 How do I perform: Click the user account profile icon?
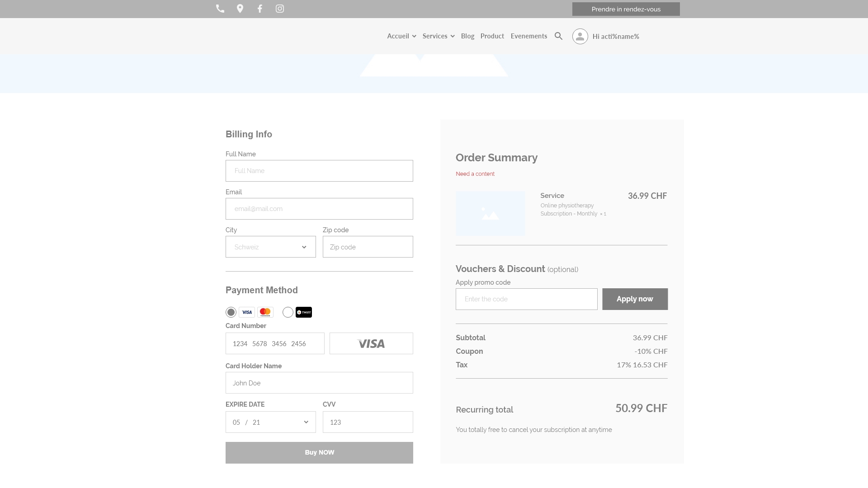[579, 36]
